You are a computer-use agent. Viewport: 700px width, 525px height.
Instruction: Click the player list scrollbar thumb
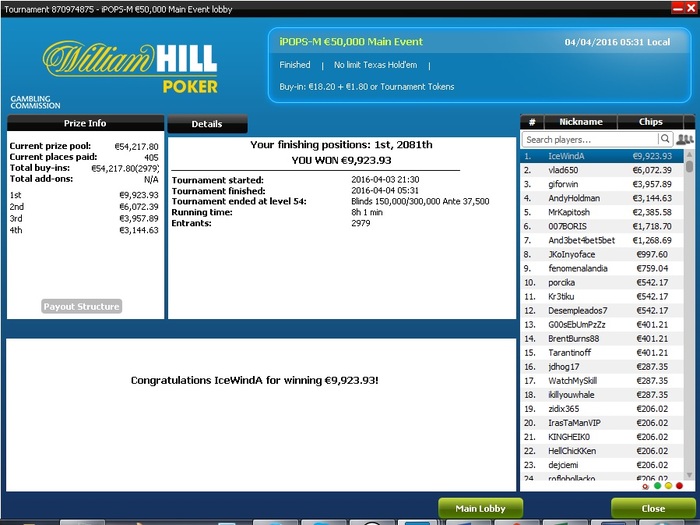pos(689,166)
